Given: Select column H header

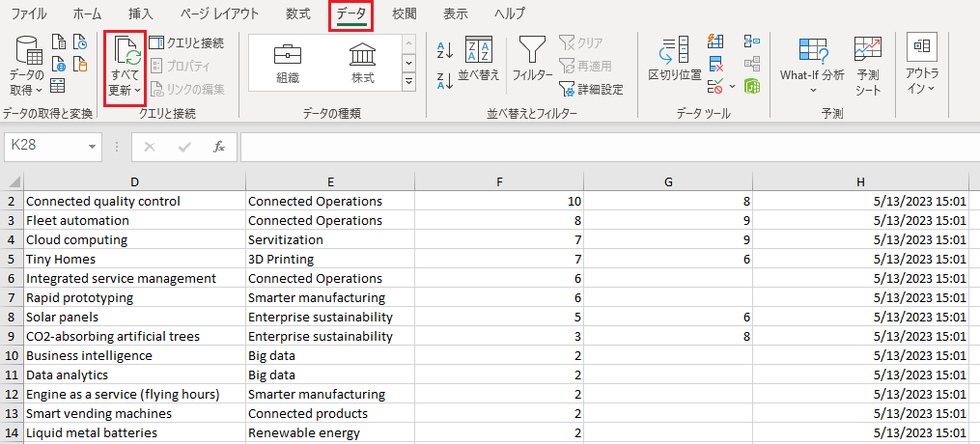Looking at the screenshot, I should tap(860, 181).
